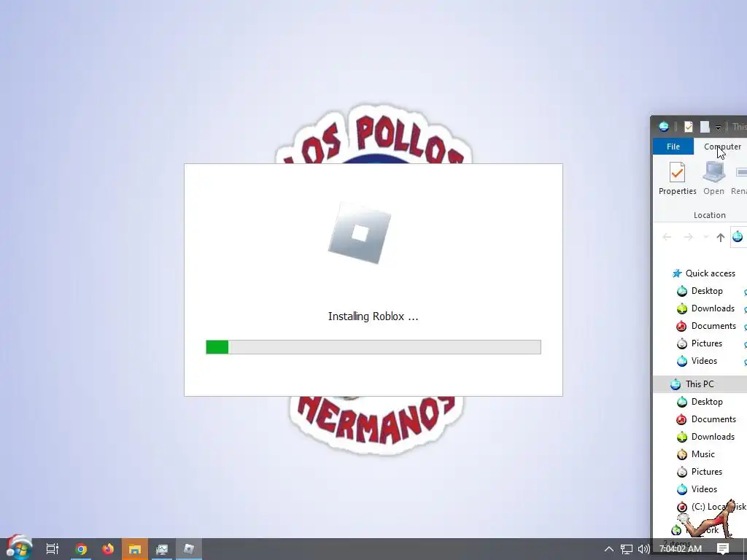Click the File Explorer title bar system icon
This screenshot has width=747, height=560.
664,127
